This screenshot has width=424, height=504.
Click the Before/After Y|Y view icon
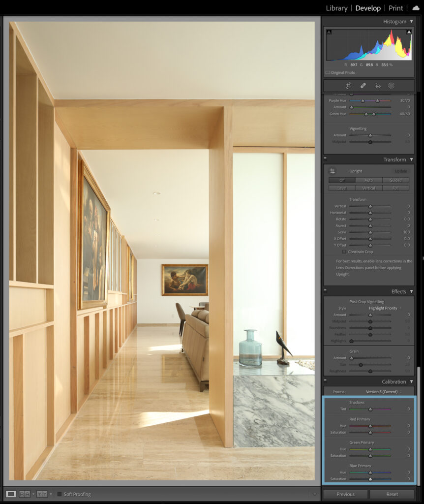(42, 494)
